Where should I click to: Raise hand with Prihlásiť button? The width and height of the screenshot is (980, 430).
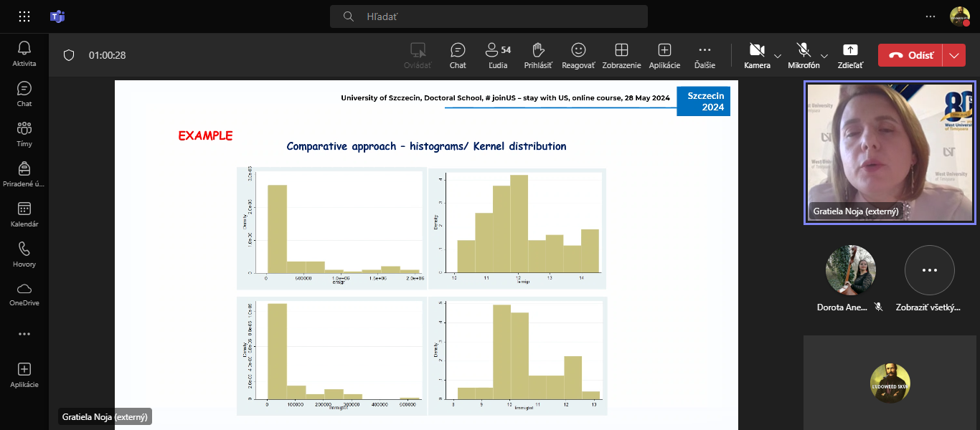pos(538,55)
